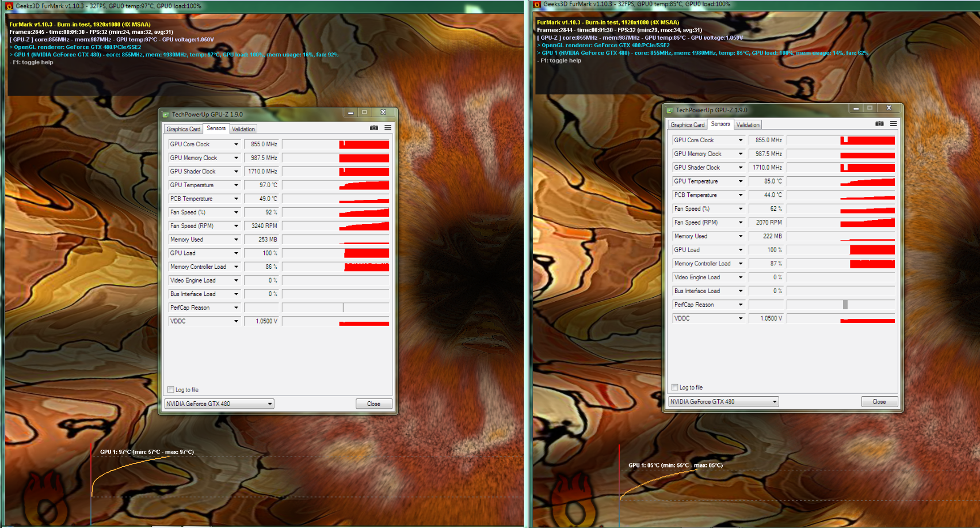Open the NVIDIA GeForce GTX 480 selector in right GPU-Z
The width and height of the screenshot is (980, 528).
(x=723, y=401)
